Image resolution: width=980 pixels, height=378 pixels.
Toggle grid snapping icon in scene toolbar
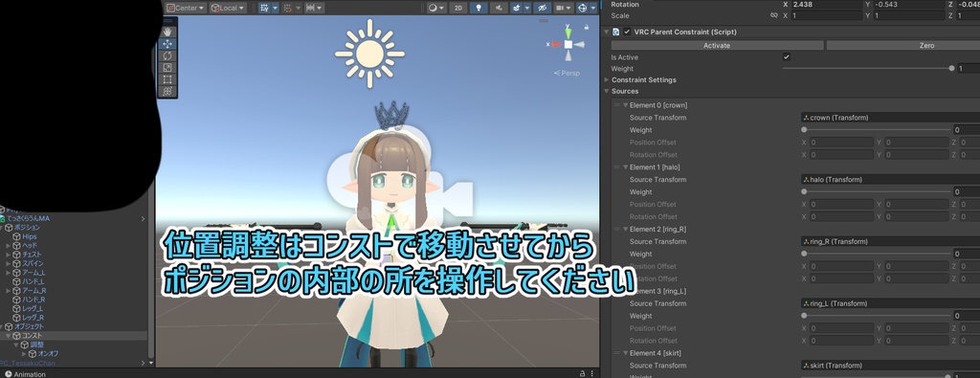click(x=264, y=8)
